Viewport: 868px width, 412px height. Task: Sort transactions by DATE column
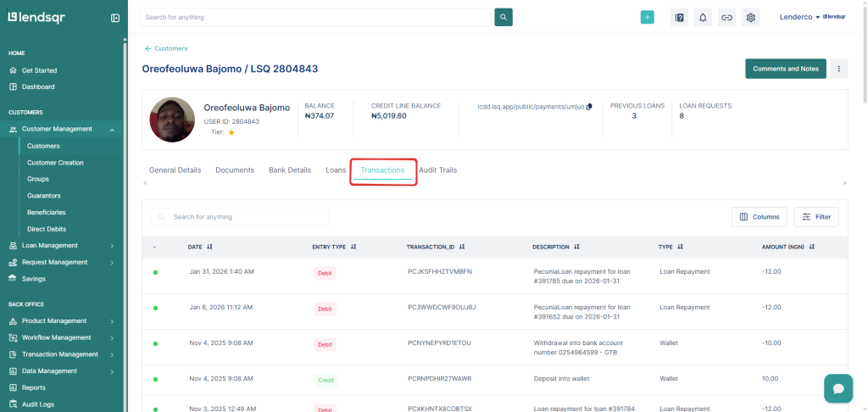coord(209,248)
